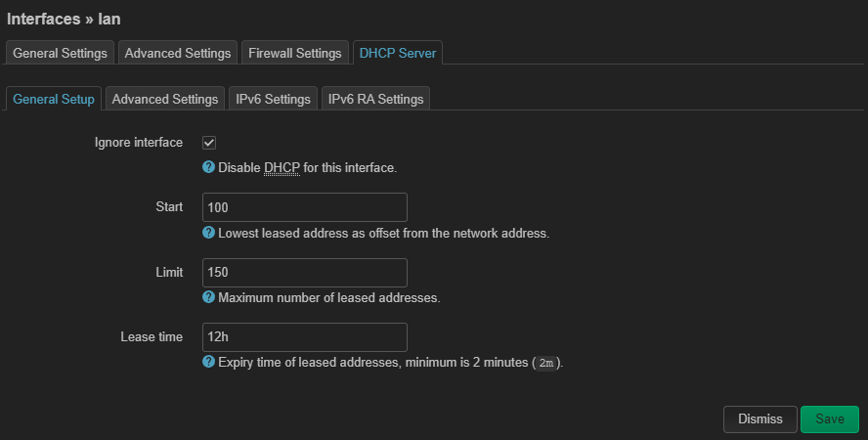The width and height of the screenshot is (868, 440).
Task: Open the IPv6 RA Settings tab
Action: (375, 99)
